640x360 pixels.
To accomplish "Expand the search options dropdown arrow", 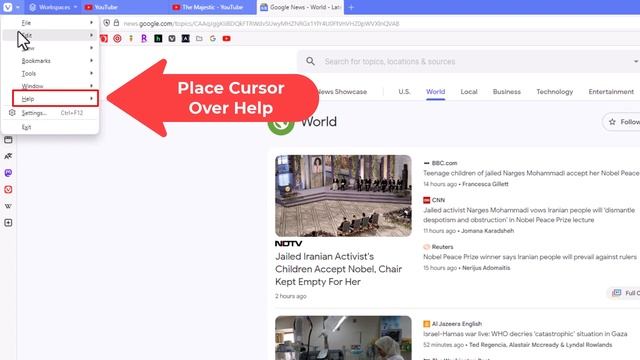I will 636,62.
